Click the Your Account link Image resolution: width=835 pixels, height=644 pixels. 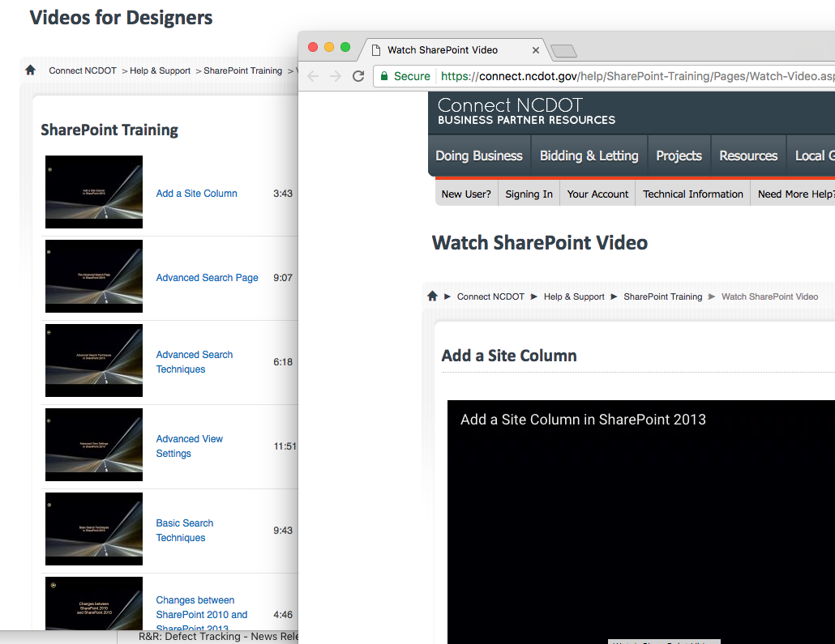click(597, 194)
